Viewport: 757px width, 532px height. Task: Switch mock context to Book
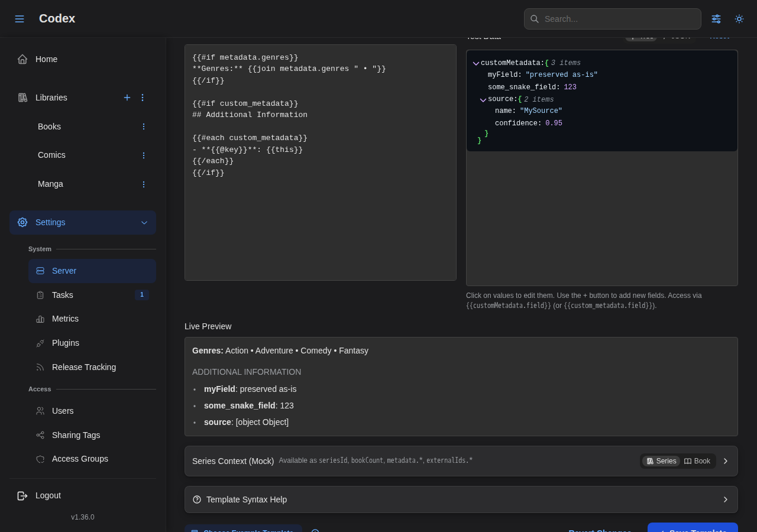click(697, 461)
